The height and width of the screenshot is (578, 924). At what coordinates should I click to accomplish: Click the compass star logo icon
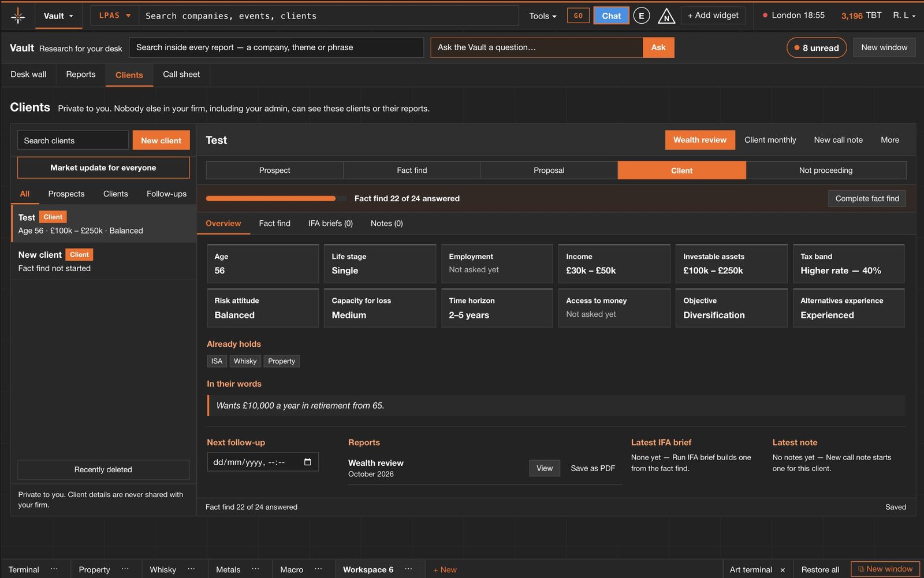(18, 16)
